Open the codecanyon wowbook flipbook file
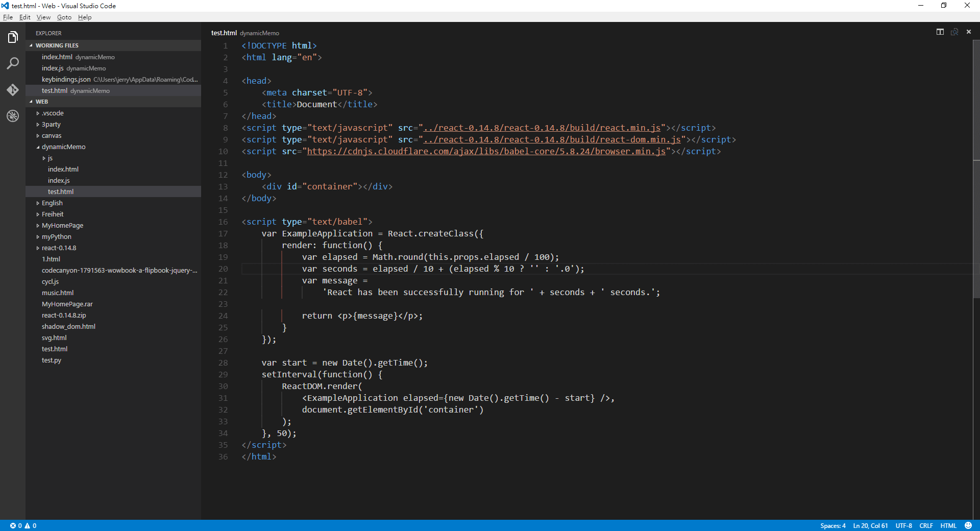Screen dimensions: 980x531 113,270
